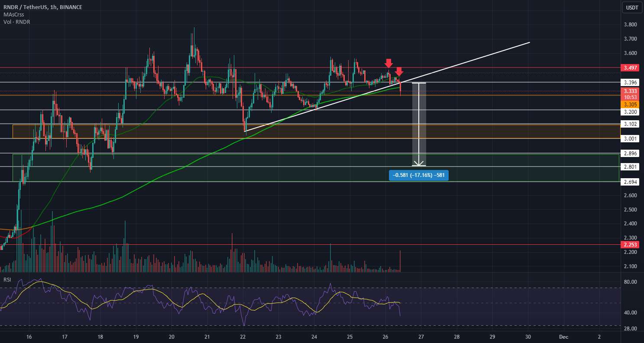Click the 3.600 price axis label
Image resolution: width=644 pixels, height=343 pixels.
(630, 53)
